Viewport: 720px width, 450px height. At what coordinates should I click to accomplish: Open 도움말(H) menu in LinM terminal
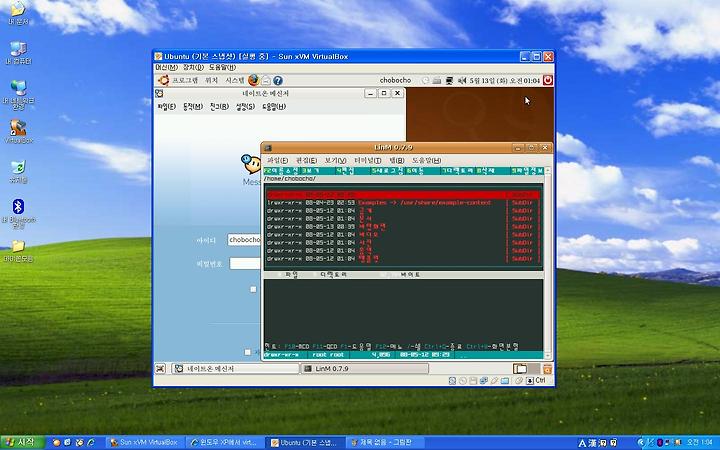(x=426, y=160)
